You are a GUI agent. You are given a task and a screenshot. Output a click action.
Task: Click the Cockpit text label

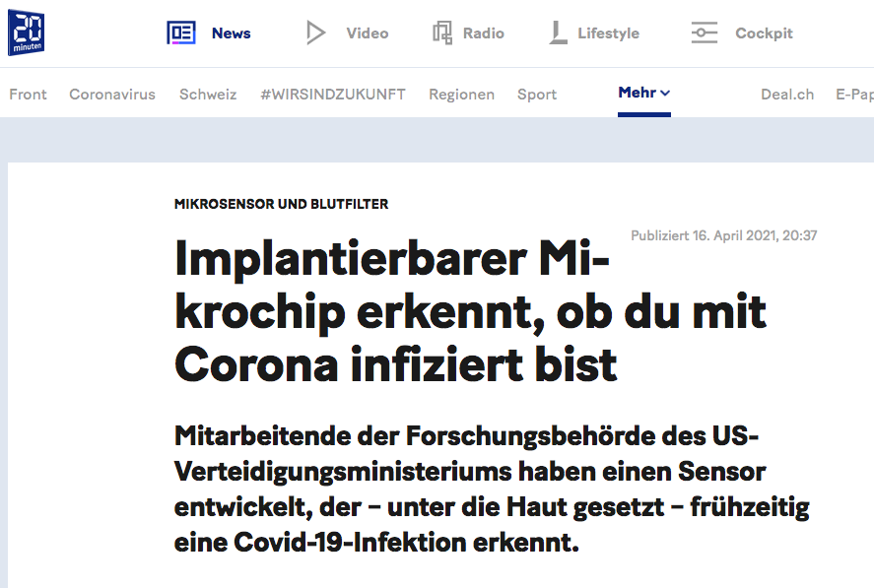[x=764, y=33]
